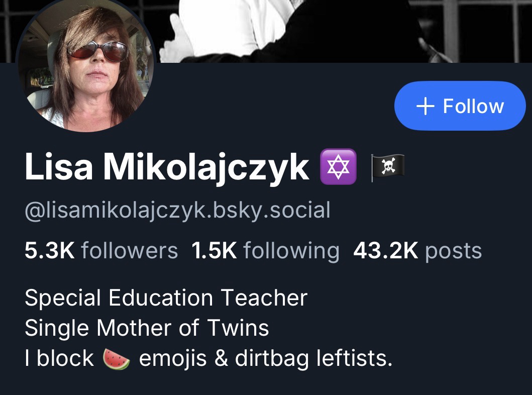Click the watermelon emoji in the bio
Viewport: 532px width, 395px height.
coord(117,358)
